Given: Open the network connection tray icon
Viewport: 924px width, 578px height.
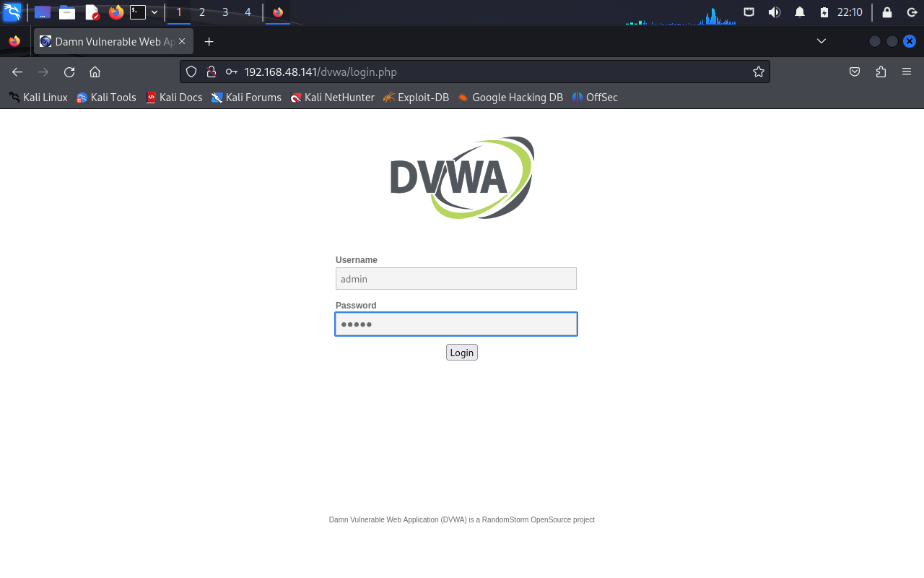Looking at the screenshot, I should click(749, 12).
